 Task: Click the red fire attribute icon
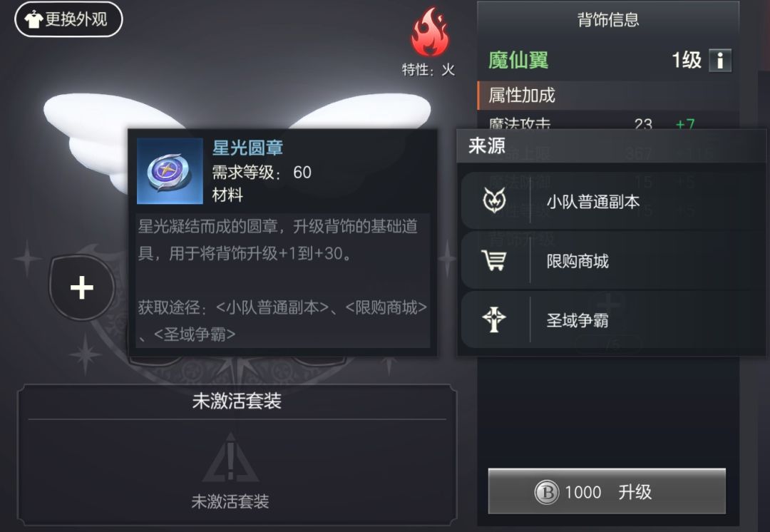point(430,32)
